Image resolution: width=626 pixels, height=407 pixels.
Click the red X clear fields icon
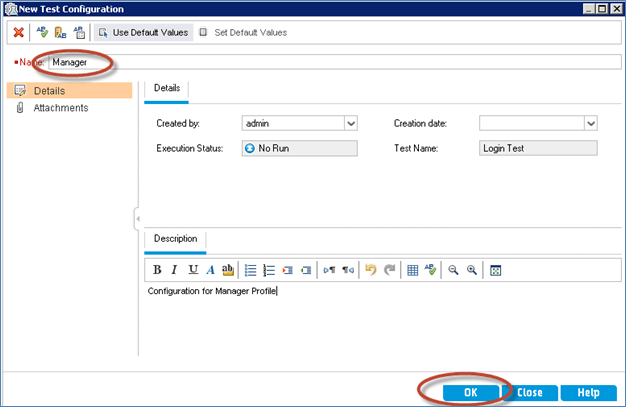click(x=17, y=32)
